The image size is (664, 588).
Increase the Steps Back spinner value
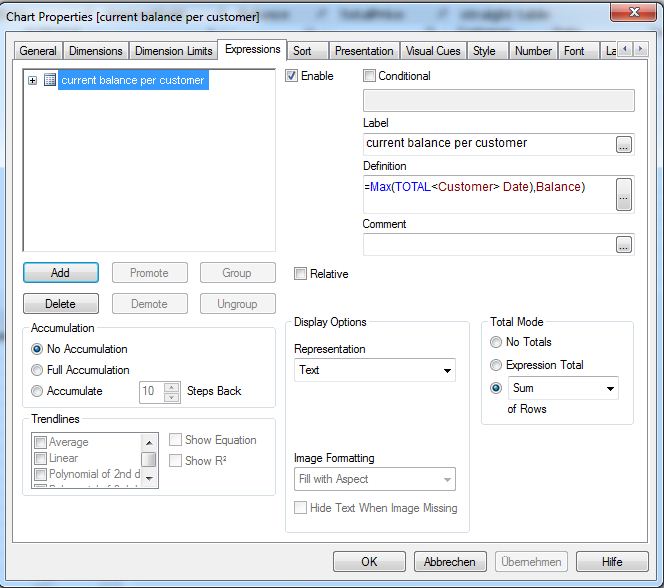(x=171, y=387)
